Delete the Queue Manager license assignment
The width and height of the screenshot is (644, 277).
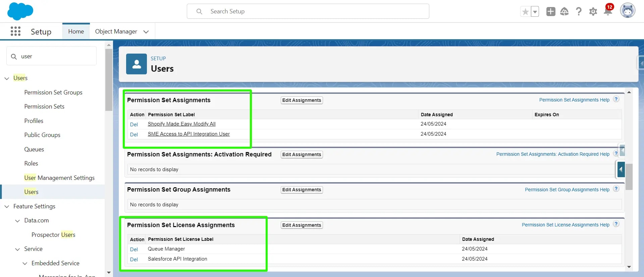134,250
